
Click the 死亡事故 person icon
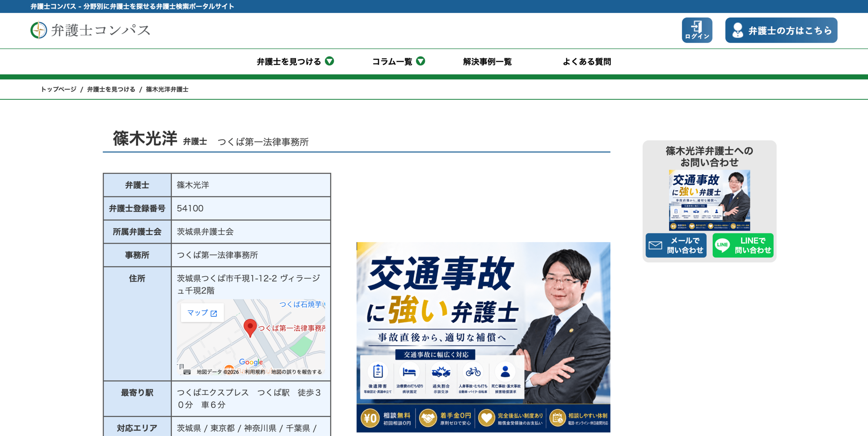[x=505, y=372]
